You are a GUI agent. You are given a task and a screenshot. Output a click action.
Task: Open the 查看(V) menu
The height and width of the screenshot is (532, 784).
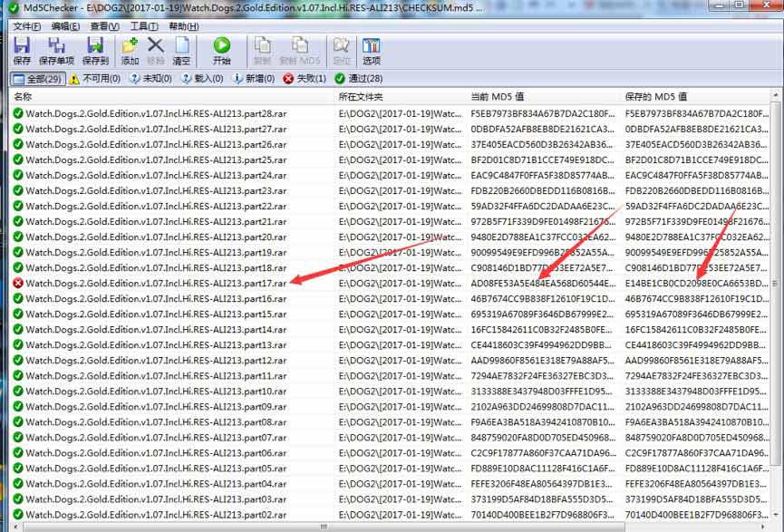tap(104, 26)
